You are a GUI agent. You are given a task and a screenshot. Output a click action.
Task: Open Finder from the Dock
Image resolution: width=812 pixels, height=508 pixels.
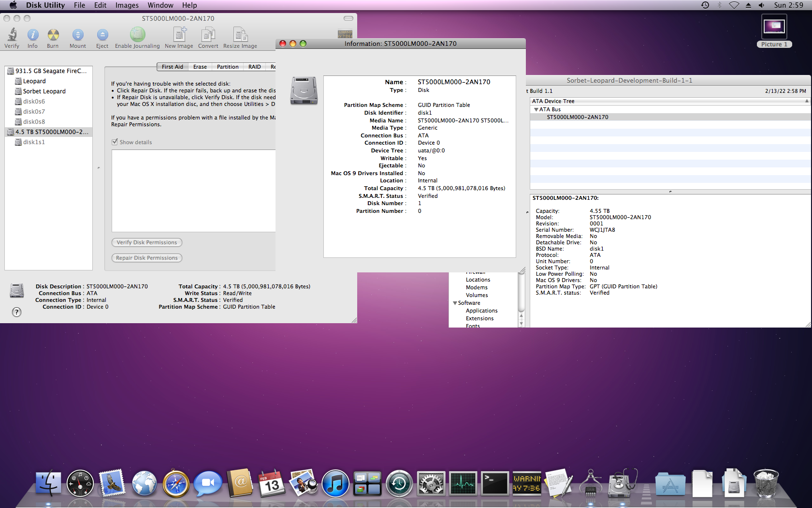click(48, 483)
